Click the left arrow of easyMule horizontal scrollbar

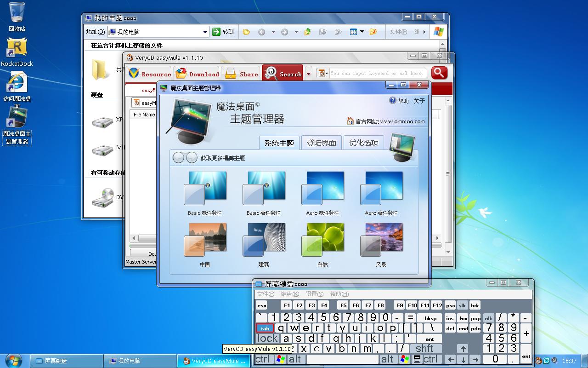[134, 238]
